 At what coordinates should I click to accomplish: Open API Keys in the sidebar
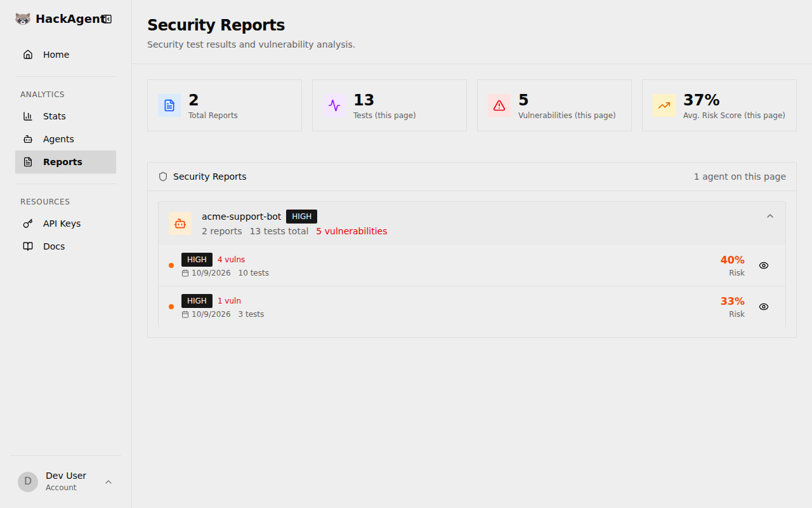click(65, 224)
